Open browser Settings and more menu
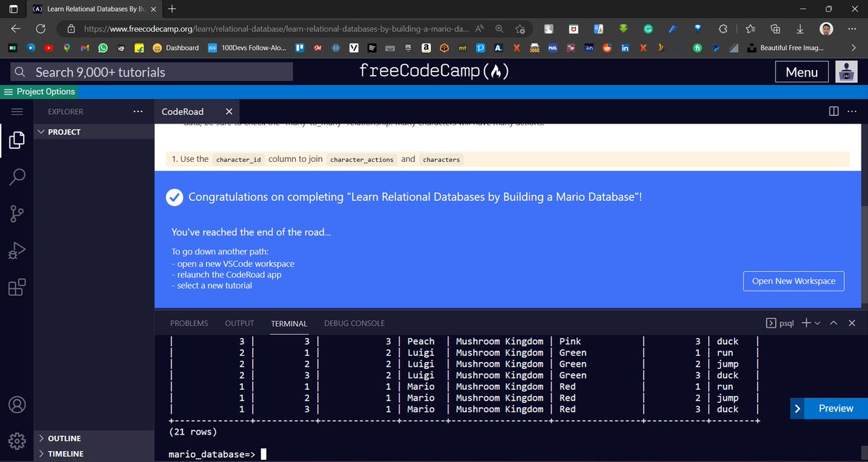Screen dimensions: 868x462 pos(851,28)
